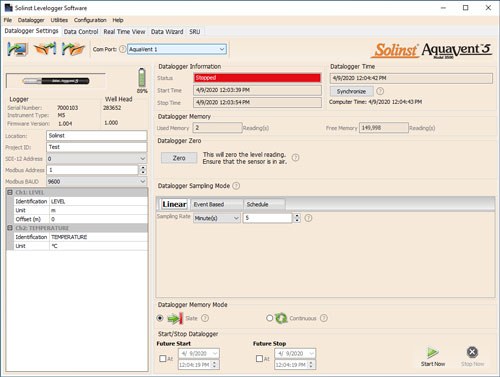Open the Utilities menu
This screenshot has height=377, width=500.
(x=59, y=20)
